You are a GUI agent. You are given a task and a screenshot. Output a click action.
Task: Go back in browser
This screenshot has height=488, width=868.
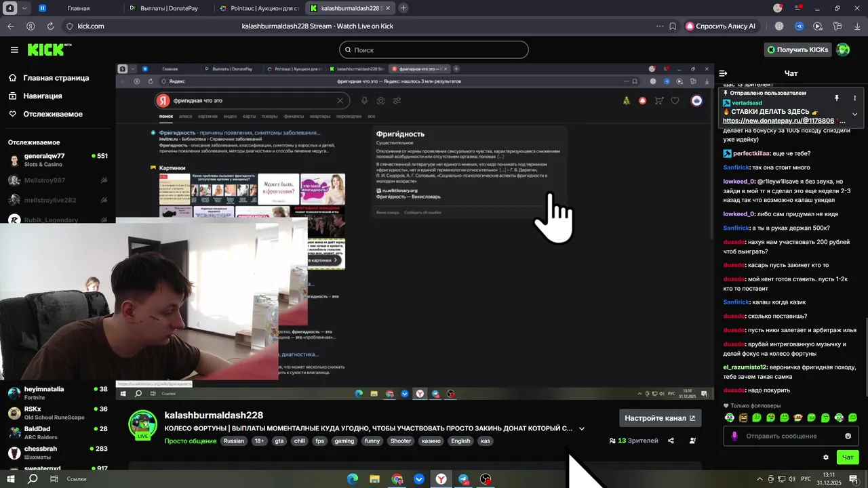coord(11,26)
